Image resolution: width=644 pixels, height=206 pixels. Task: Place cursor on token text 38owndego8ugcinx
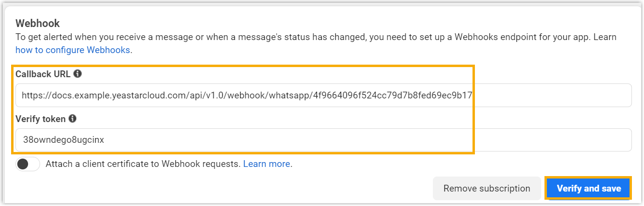64,140
